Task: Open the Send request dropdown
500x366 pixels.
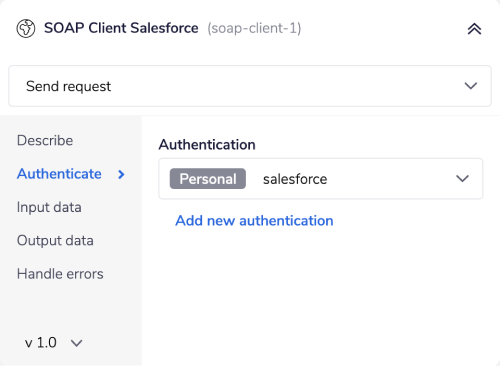Action: [250, 86]
